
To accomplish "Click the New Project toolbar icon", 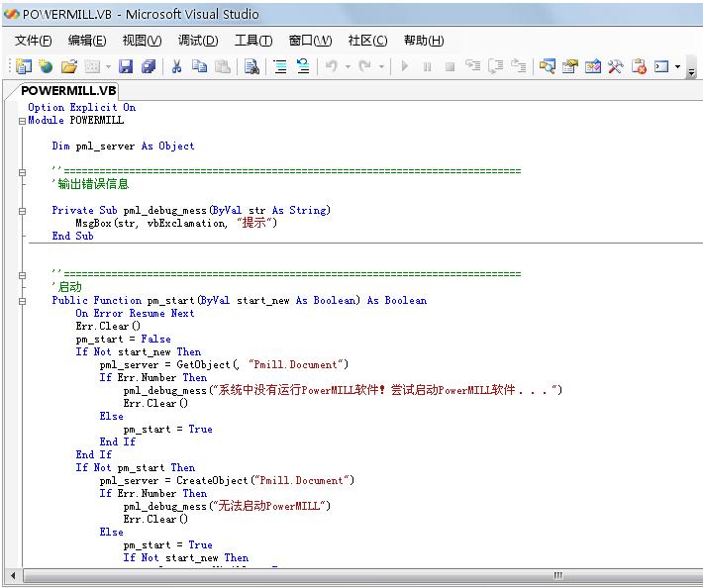I will coord(24,66).
